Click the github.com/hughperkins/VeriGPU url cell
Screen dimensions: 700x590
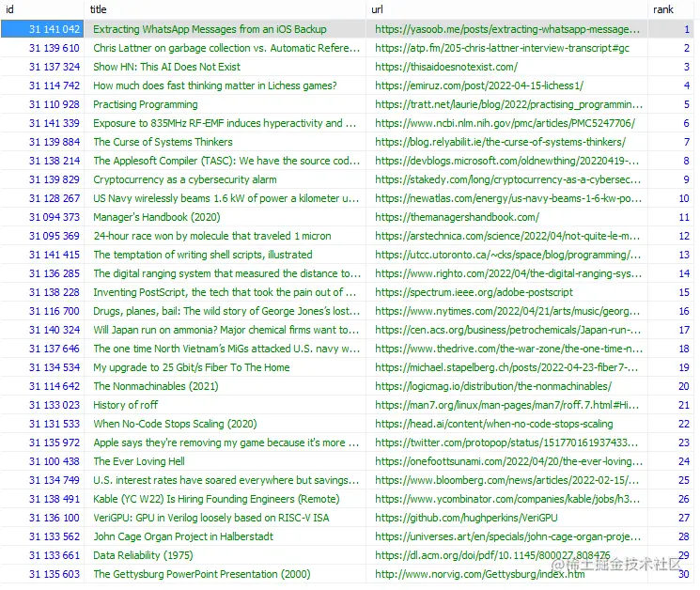(x=506, y=518)
